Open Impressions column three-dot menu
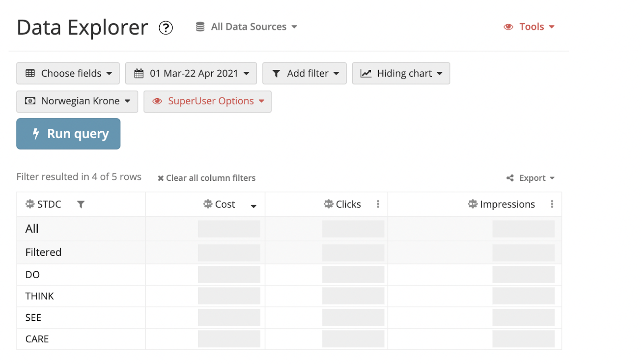This screenshot has width=642, height=364. [552, 204]
